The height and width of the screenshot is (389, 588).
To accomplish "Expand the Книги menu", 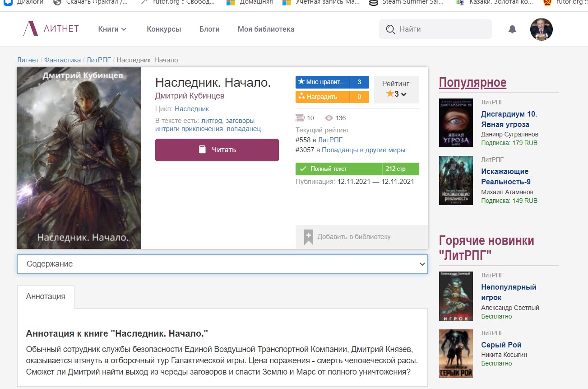I will pos(112,29).
